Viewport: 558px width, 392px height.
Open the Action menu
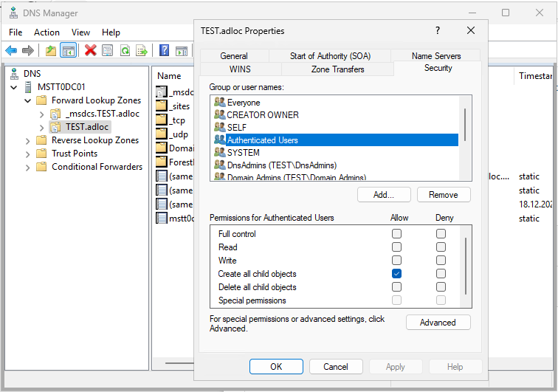coord(46,32)
